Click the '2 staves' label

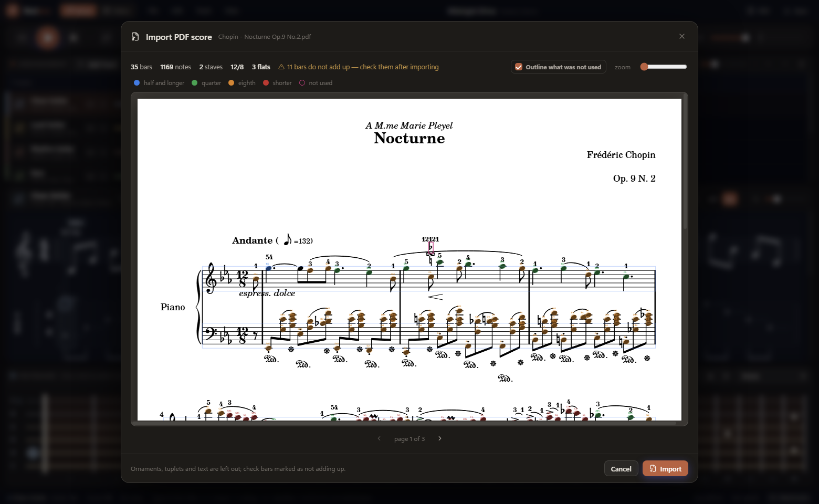coord(211,67)
